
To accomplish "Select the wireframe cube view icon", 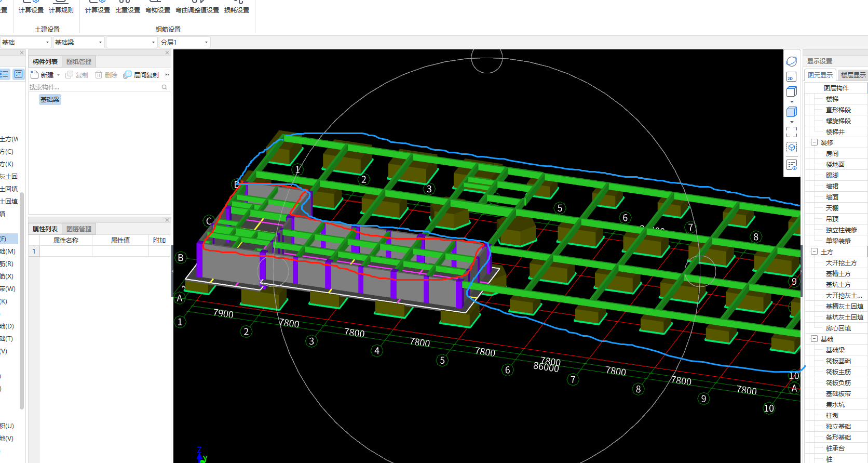I will tap(791, 91).
